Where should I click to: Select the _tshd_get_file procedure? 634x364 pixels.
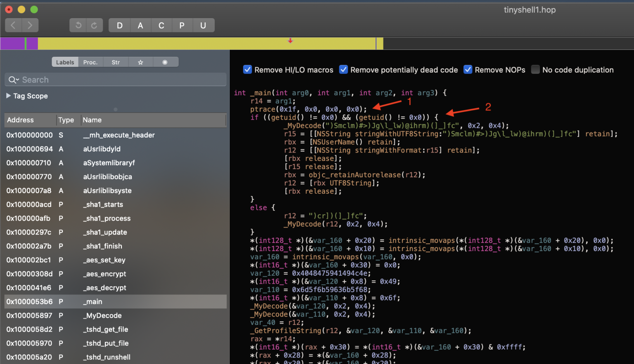(116, 329)
